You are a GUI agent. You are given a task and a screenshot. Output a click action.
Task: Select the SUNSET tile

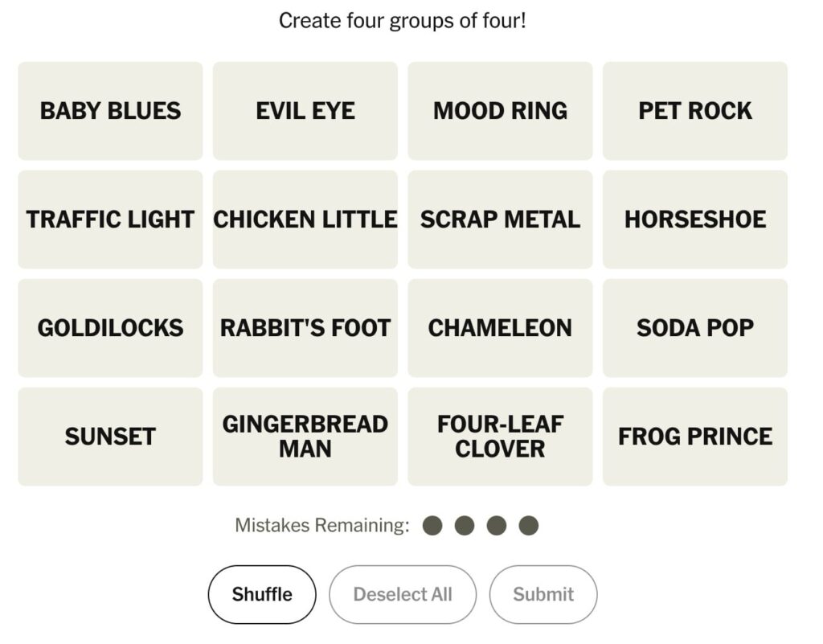(110, 437)
